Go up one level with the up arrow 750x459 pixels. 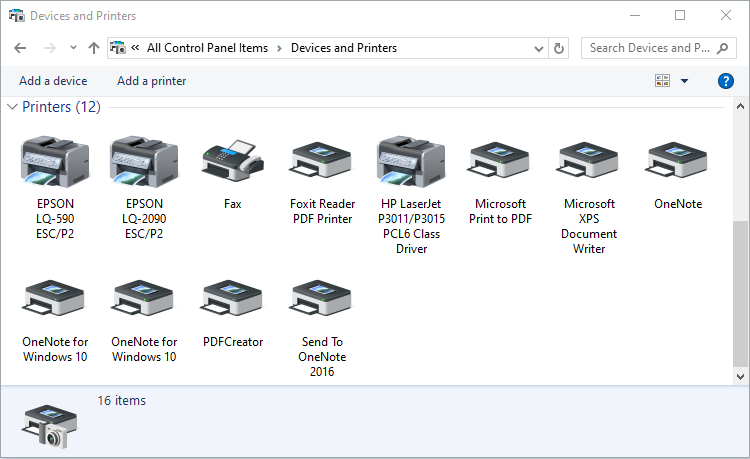(x=94, y=48)
